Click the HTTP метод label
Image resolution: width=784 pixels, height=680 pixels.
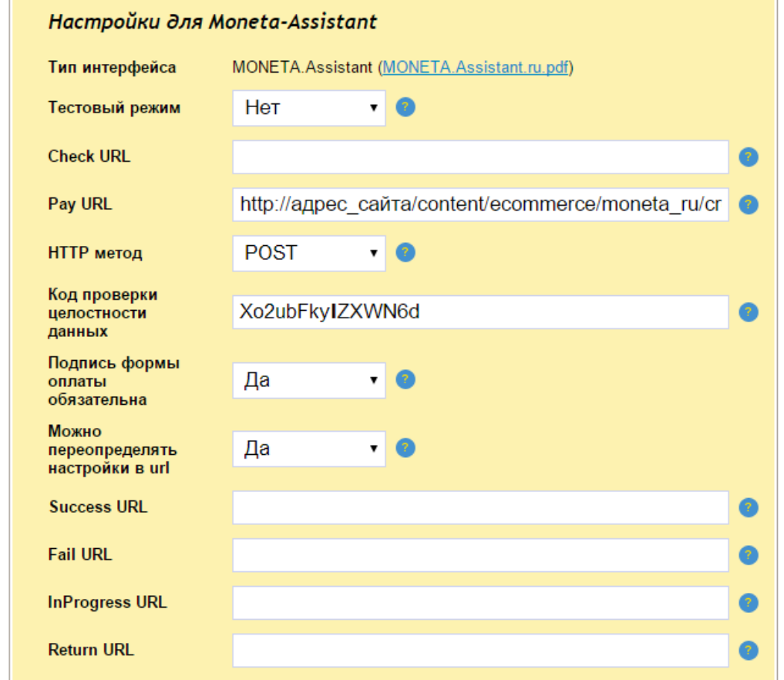click(x=95, y=253)
